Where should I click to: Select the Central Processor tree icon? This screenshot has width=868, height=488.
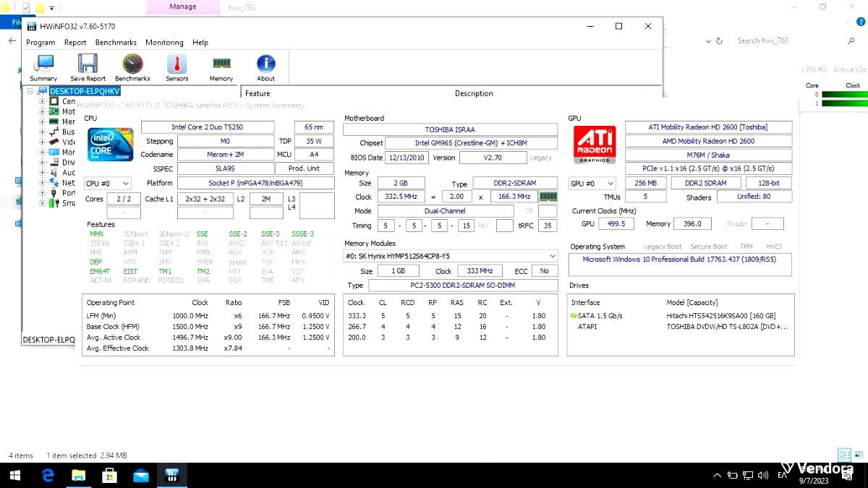pyautogui.click(x=54, y=102)
